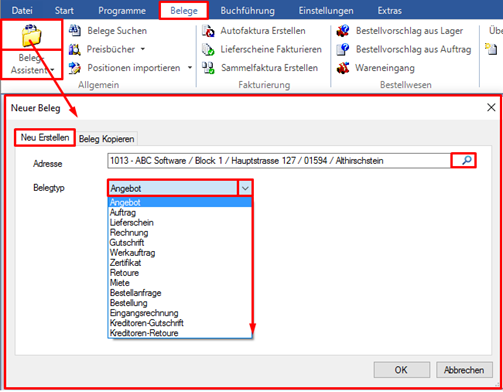Click the Sammelfaktura Erstellen icon

click(x=208, y=68)
